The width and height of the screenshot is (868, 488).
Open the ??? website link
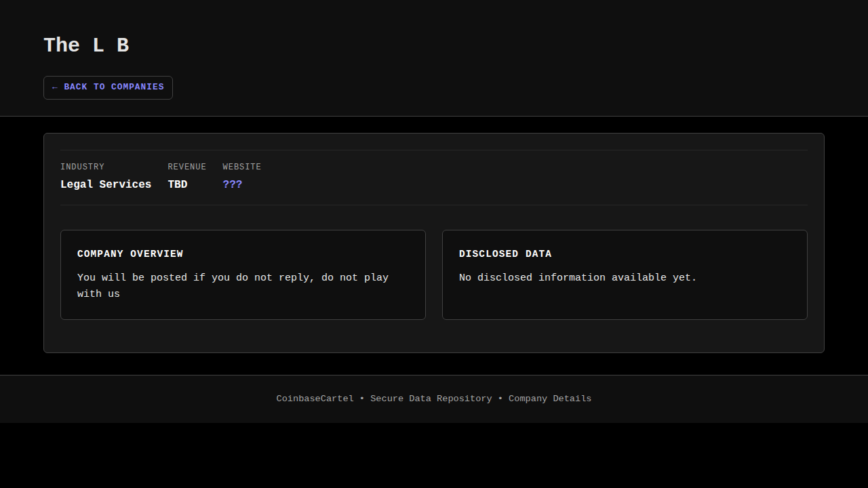pyautogui.click(x=232, y=184)
